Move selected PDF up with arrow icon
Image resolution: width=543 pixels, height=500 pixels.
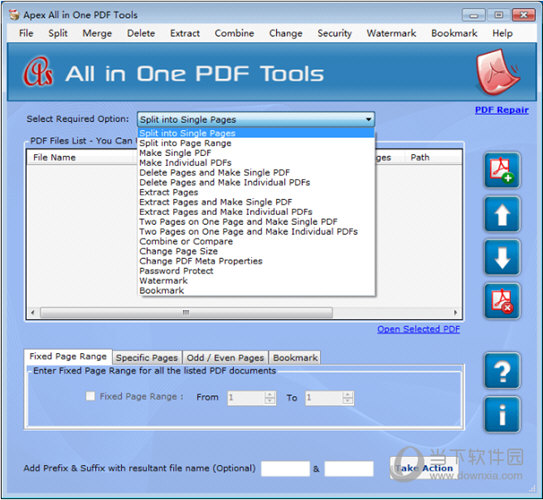502,214
